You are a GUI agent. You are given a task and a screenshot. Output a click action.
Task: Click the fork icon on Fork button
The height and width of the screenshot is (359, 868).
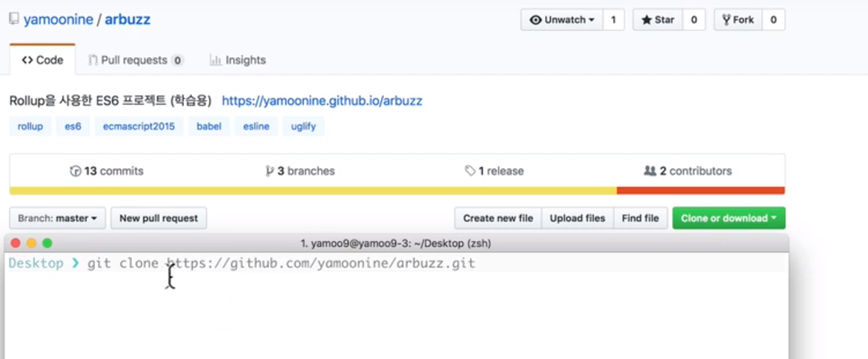(726, 20)
